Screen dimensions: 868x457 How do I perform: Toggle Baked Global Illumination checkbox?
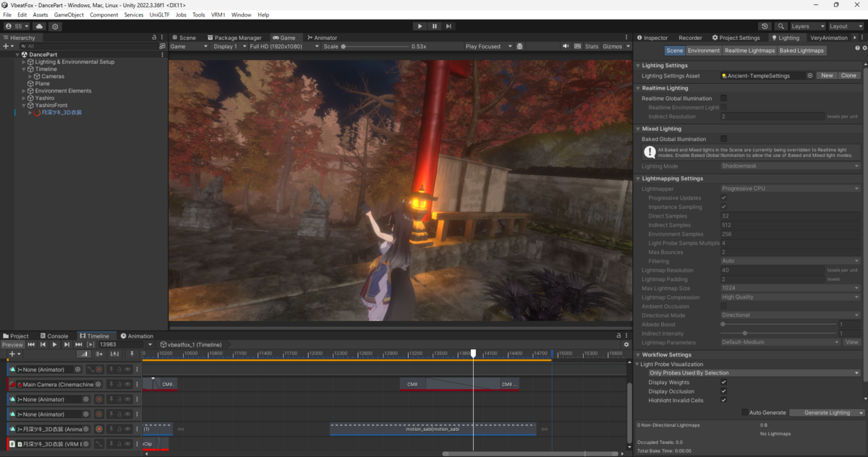tap(723, 139)
